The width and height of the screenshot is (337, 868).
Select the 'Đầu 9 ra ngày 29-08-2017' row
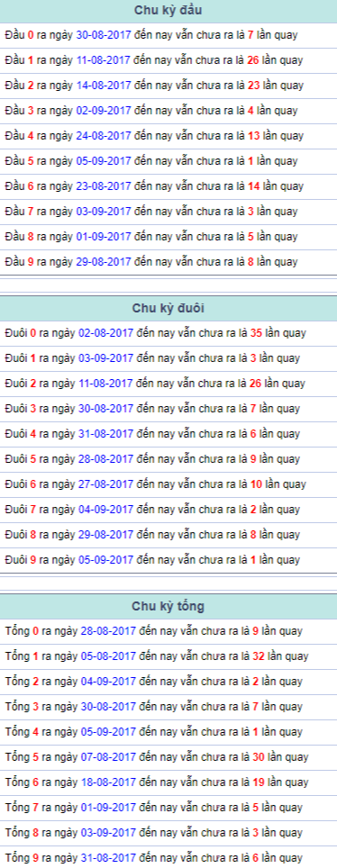coord(168,262)
